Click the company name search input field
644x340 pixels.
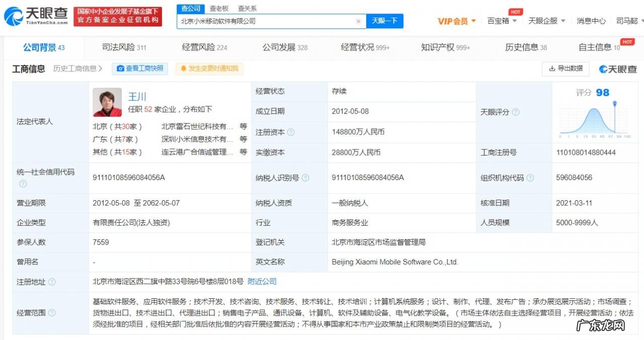pos(267,21)
